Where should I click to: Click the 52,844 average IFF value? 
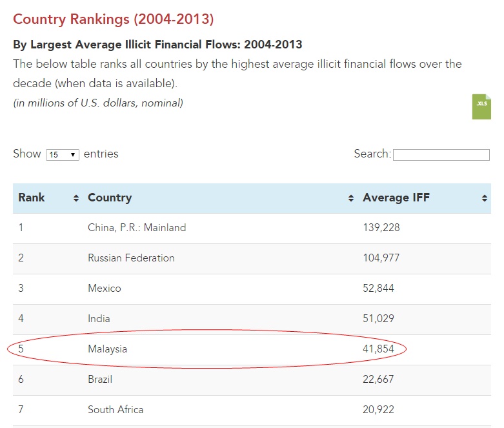(378, 288)
